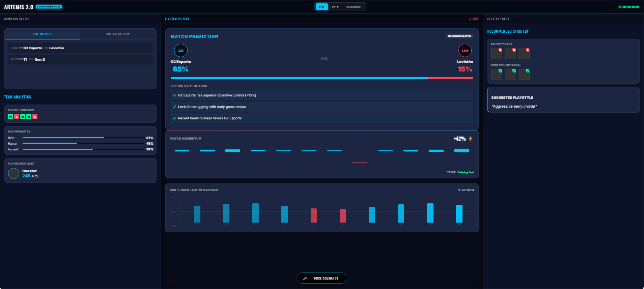Screen dimensions: 644x289
Task: Click the 45% Haven win rate value
Action: [x=150, y=144]
